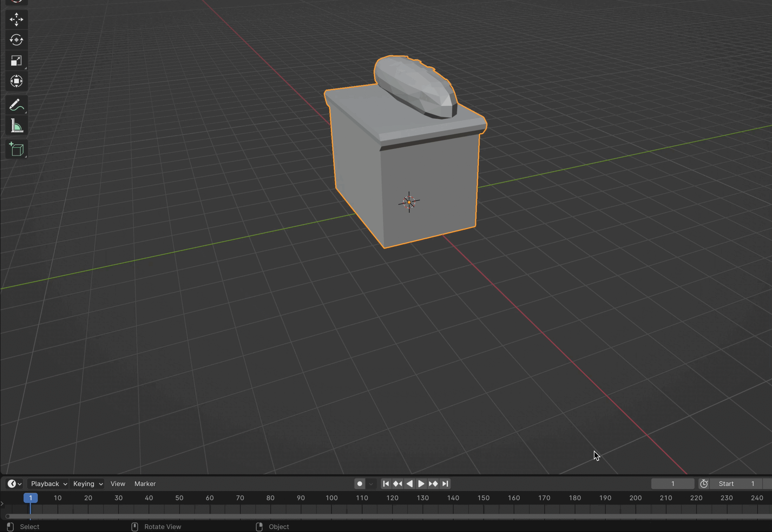
Task: Open the timeline editor type selector
Action: (14, 484)
